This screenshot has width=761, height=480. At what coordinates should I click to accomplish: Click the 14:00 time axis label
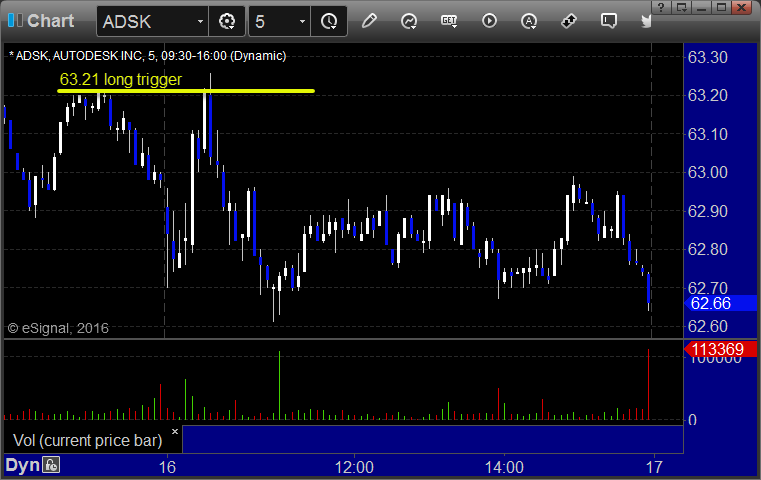point(504,467)
